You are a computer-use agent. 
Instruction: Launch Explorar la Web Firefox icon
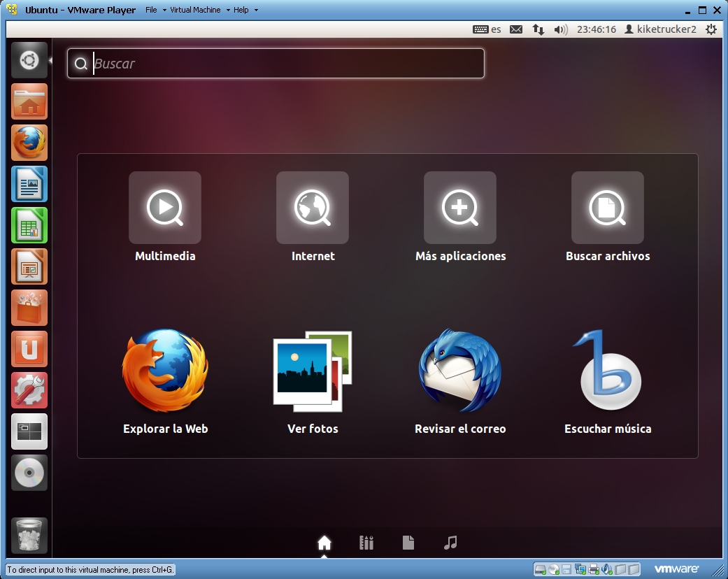click(x=165, y=371)
